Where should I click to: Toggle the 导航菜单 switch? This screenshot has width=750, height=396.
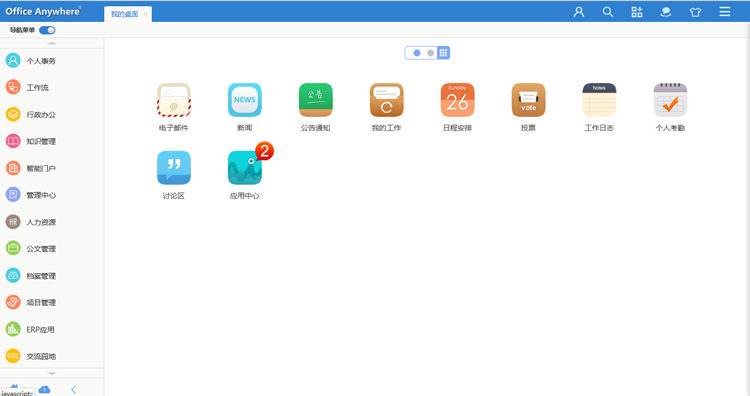(47, 30)
